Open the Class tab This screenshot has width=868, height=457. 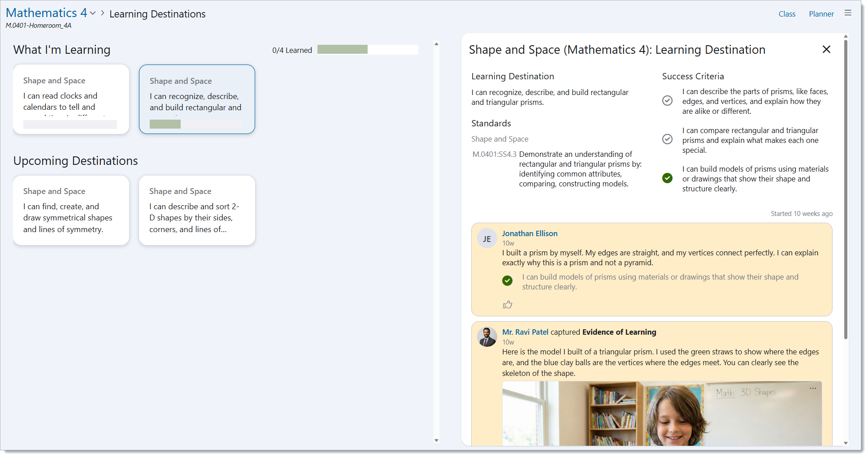(x=786, y=14)
